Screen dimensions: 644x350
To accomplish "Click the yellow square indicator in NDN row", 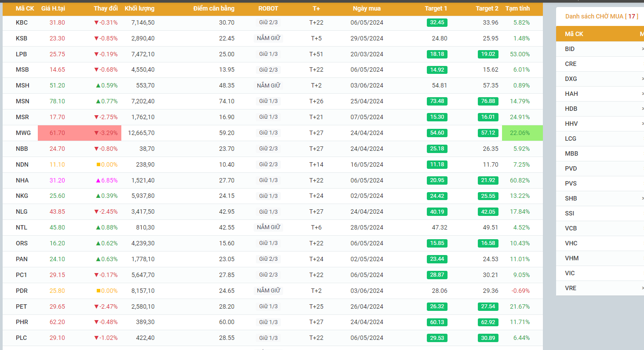I will click(98, 164).
